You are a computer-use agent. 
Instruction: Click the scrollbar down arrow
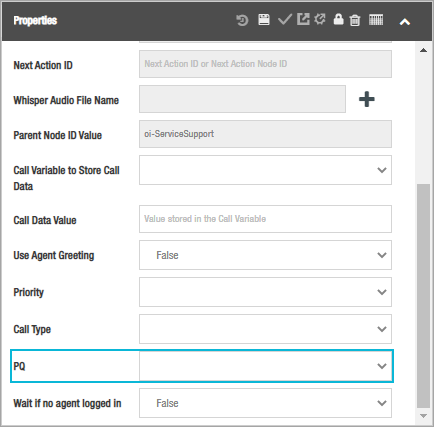pyautogui.click(x=423, y=416)
